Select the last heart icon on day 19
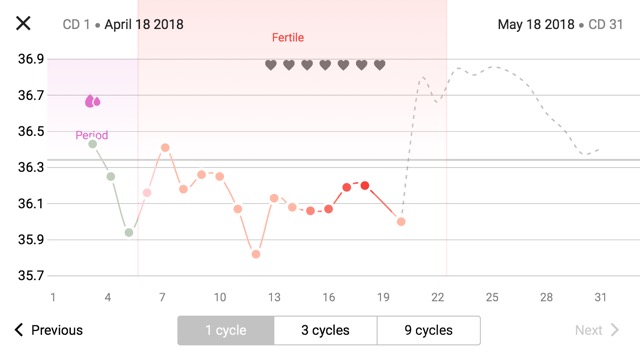640x360 pixels. point(380,65)
